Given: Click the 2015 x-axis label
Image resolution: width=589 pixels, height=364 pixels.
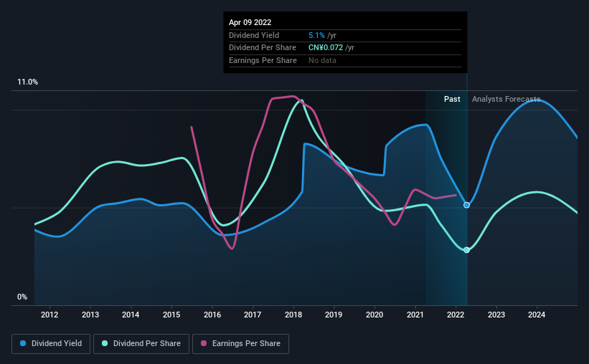Looking at the screenshot, I should tap(171, 315).
